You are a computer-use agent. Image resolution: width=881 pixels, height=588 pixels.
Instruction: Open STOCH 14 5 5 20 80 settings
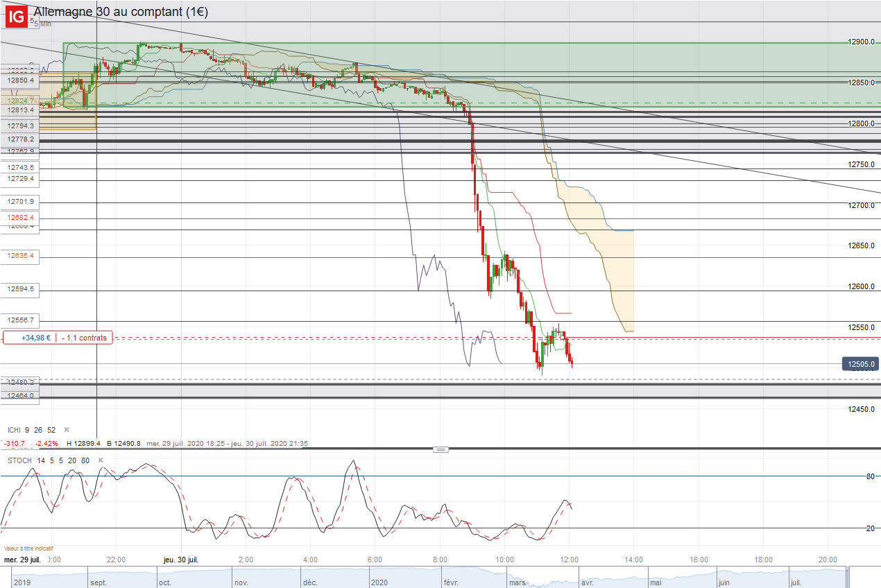pyautogui.click(x=49, y=460)
